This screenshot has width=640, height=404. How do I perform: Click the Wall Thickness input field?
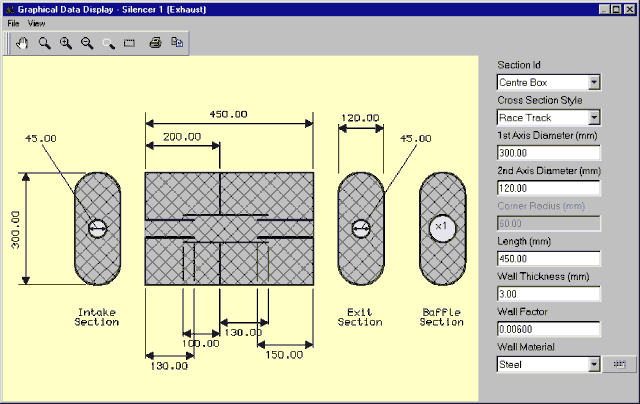tap(549, 294)
